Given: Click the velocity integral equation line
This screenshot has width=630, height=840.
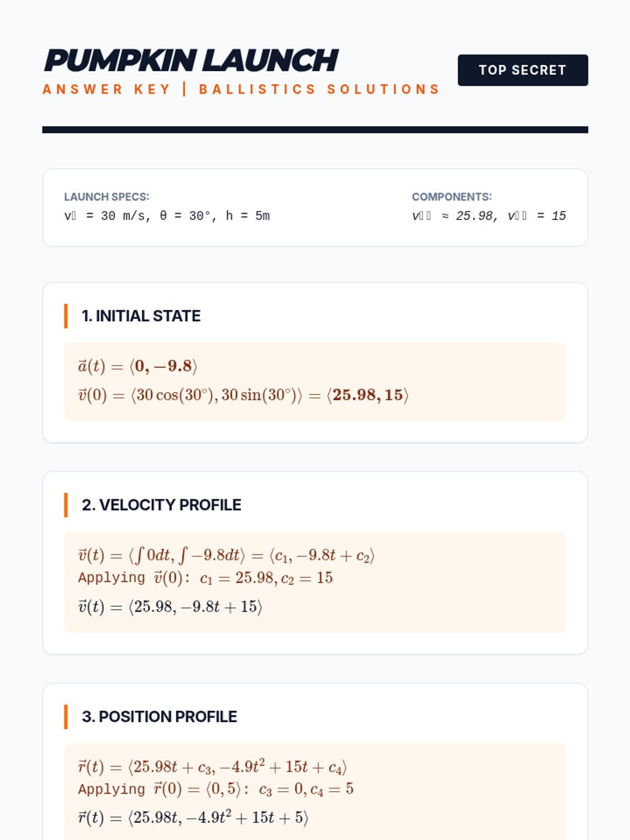Looking at the screenshot, I should coord(226,555).
